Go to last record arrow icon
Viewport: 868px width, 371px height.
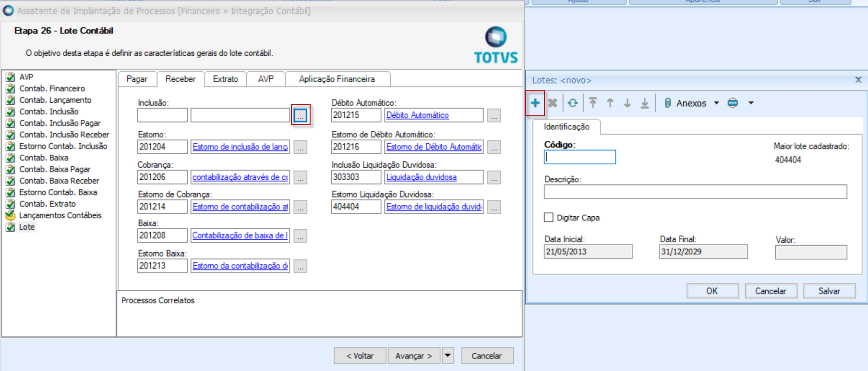(645, 103)
